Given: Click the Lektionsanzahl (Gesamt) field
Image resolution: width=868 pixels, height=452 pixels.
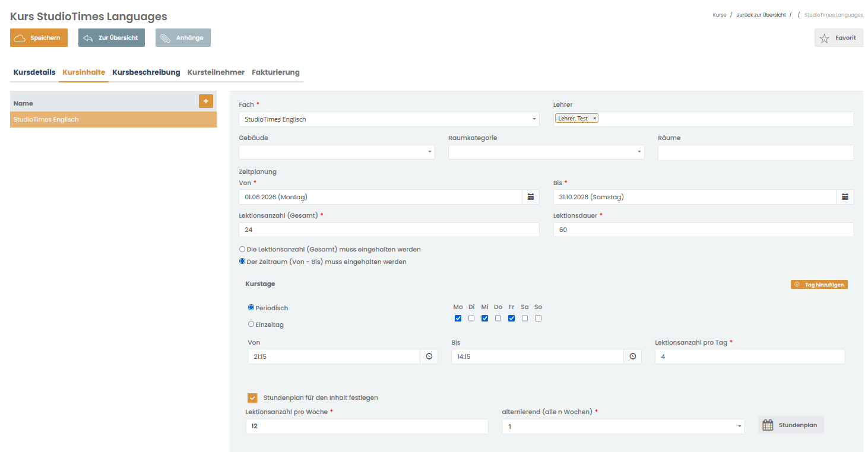Looking at the screenshot, I should 389,230.
